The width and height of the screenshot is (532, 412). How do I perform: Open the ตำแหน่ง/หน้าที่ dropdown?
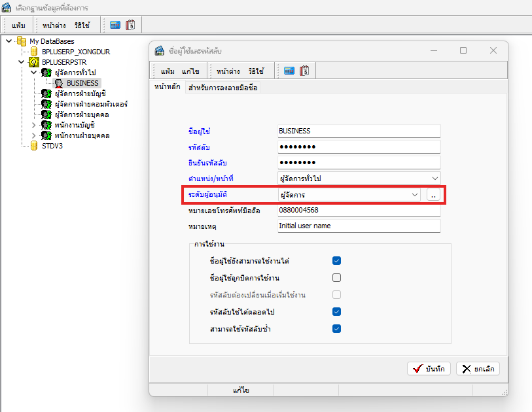[x=435, y=178]
